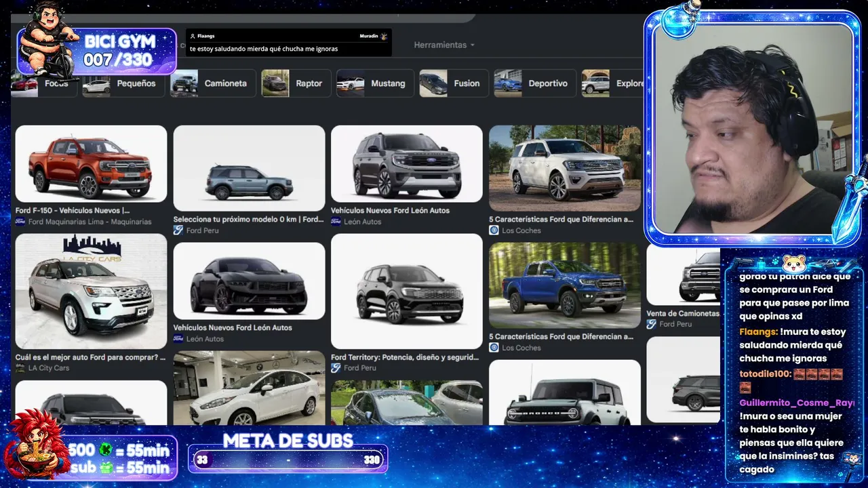Click Ford Peru favicon under Selecciona result

pos(178,230)
